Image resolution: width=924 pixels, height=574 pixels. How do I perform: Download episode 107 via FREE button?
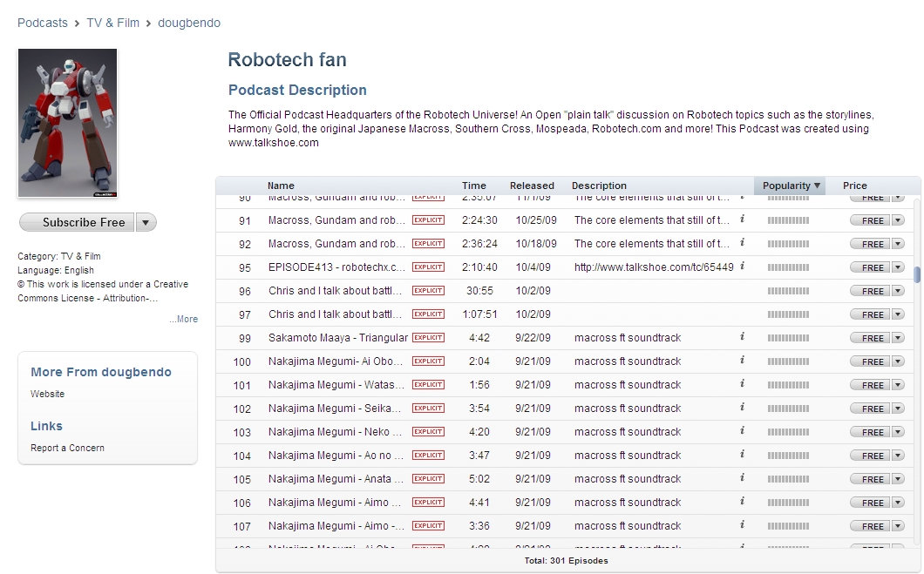point(871,527)
